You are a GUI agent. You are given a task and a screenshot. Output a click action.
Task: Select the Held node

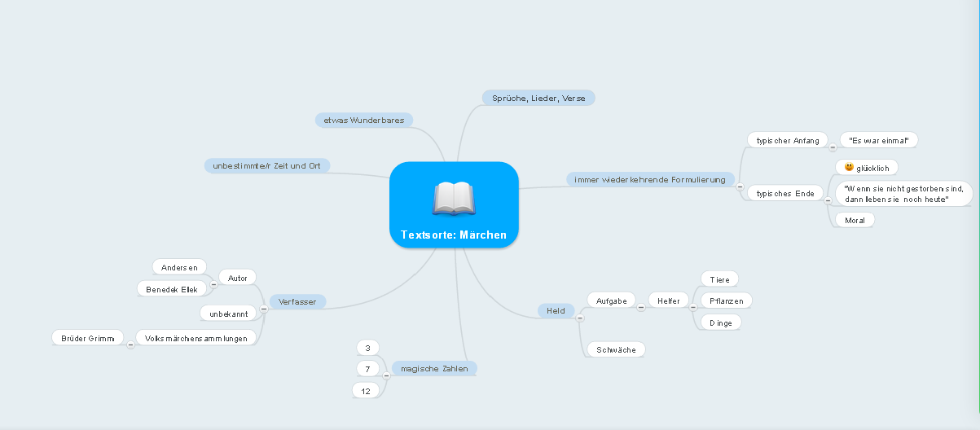tap(556, 310)
